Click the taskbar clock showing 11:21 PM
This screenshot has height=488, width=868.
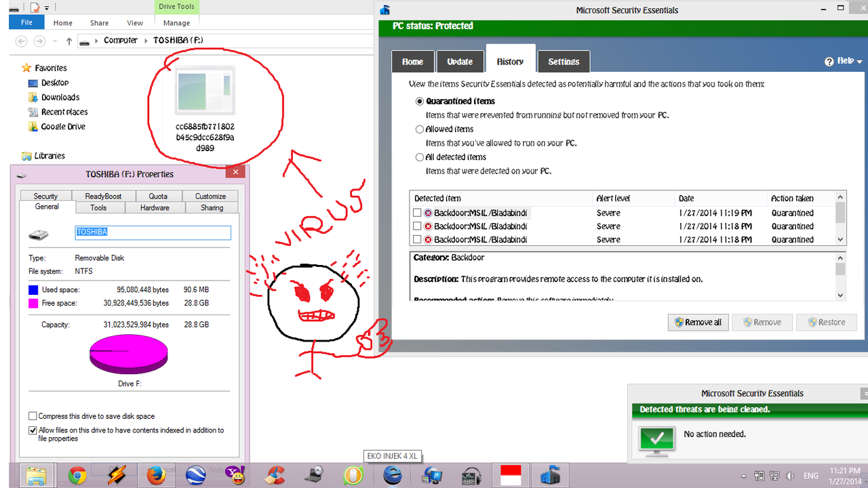[846, 476]
